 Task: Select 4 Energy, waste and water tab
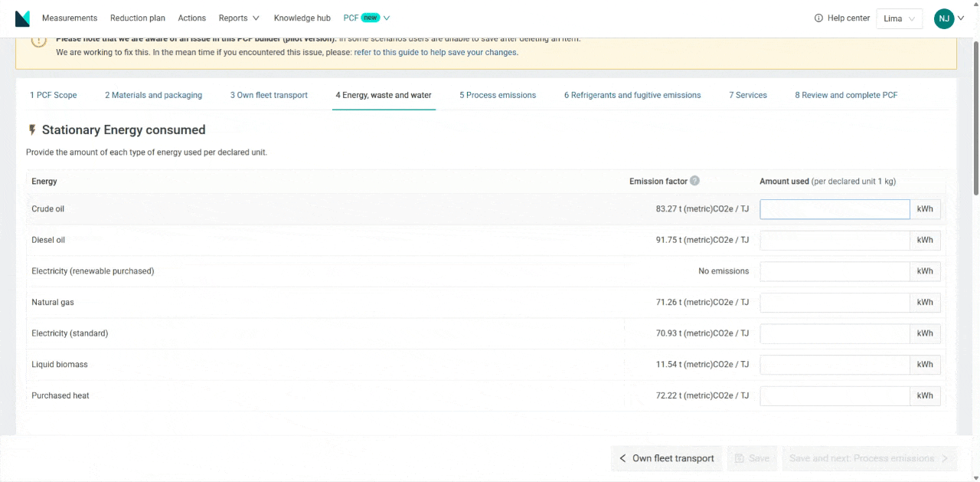point(384,95)
